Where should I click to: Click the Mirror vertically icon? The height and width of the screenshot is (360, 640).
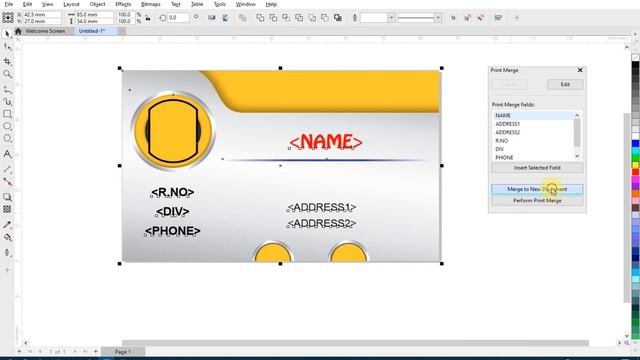pos(225,18)
